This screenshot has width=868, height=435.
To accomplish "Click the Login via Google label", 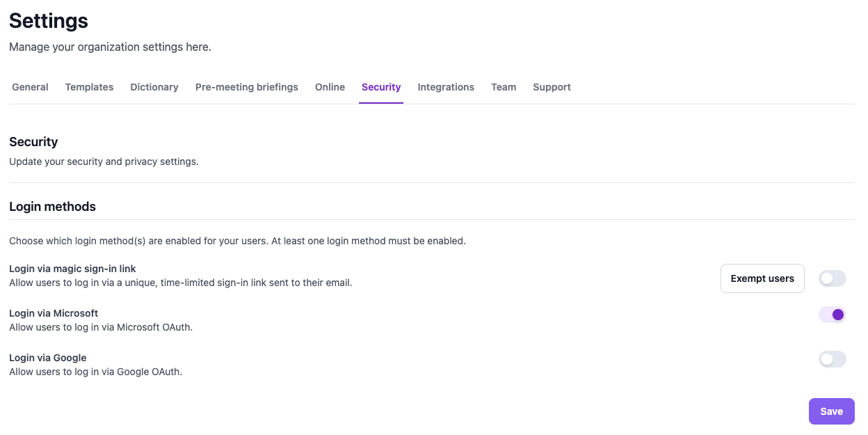I will (48, 358).
